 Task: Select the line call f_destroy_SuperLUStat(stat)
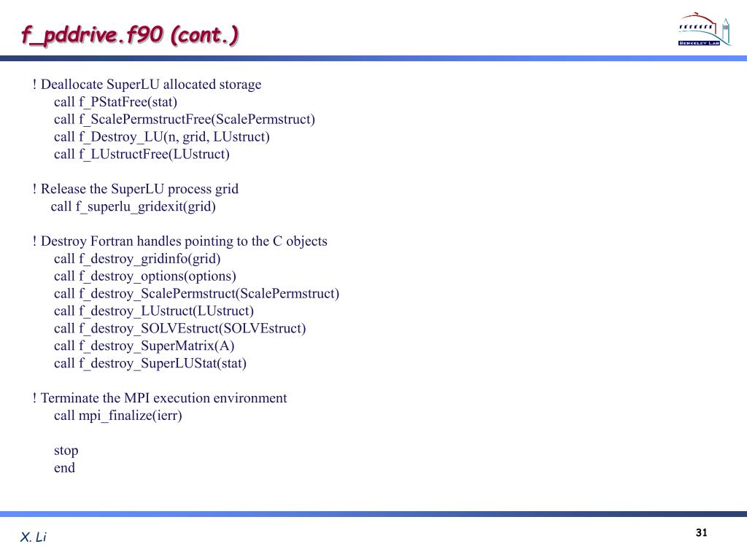pyautogui.click(x=150, y=363)
